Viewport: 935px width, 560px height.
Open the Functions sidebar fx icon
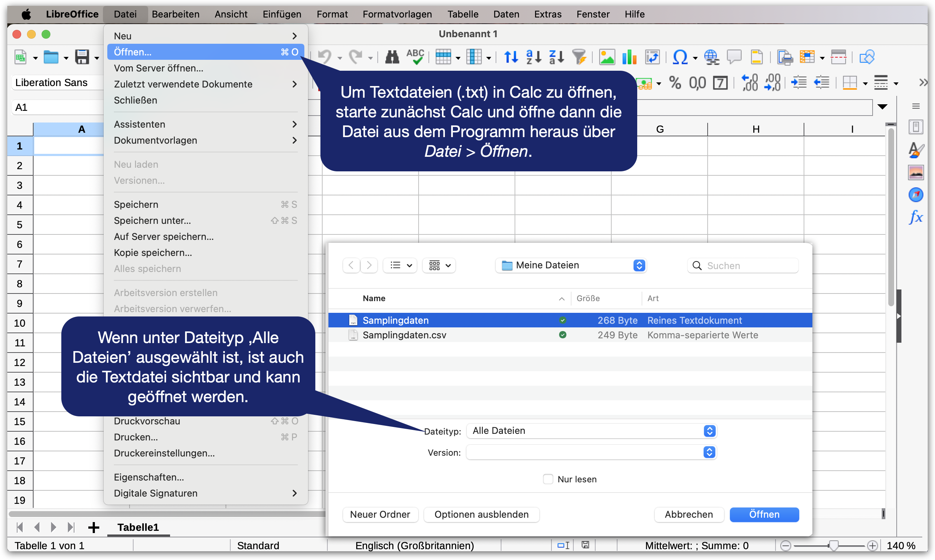916,217
